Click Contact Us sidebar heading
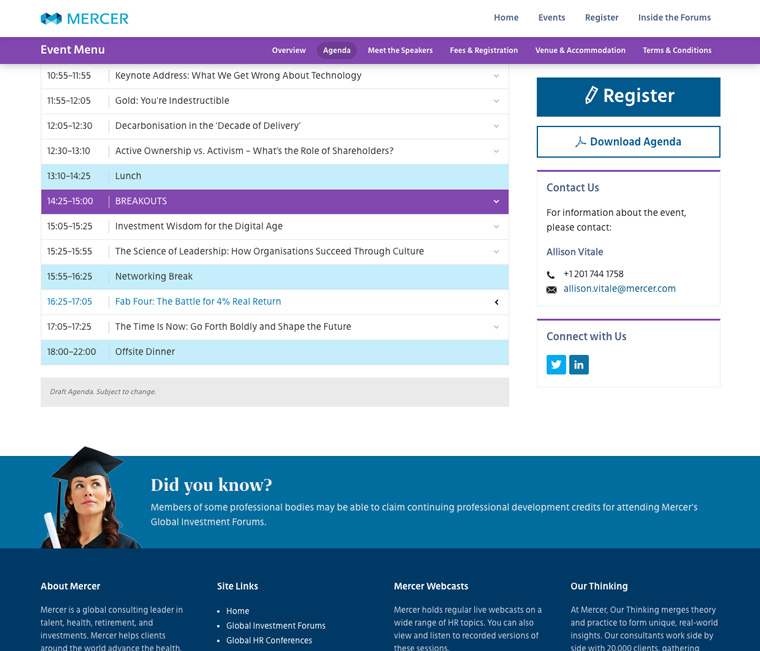 coord(572,188)
